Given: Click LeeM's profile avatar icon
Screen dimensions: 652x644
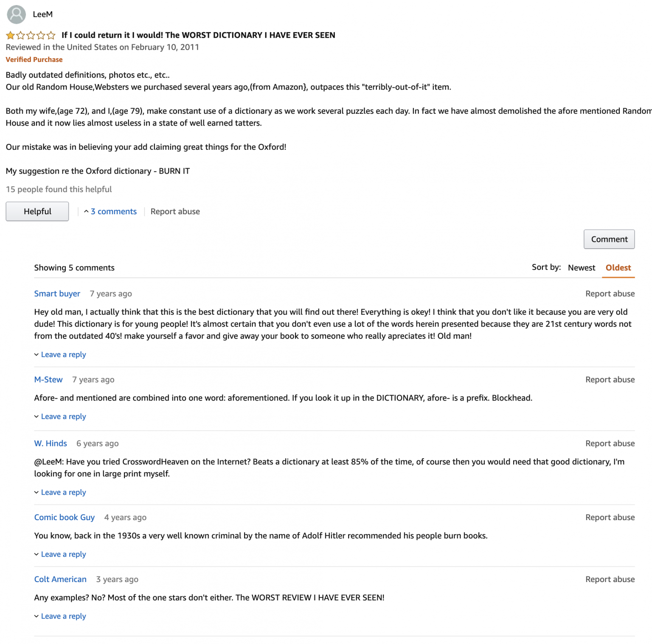Looking at the screenshot, I should click(x=16, y=14).
